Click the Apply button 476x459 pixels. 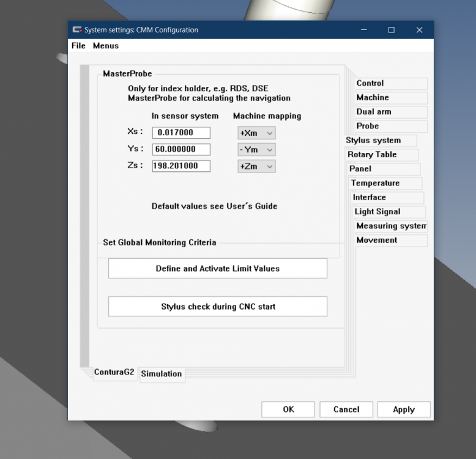coord(403,409)
